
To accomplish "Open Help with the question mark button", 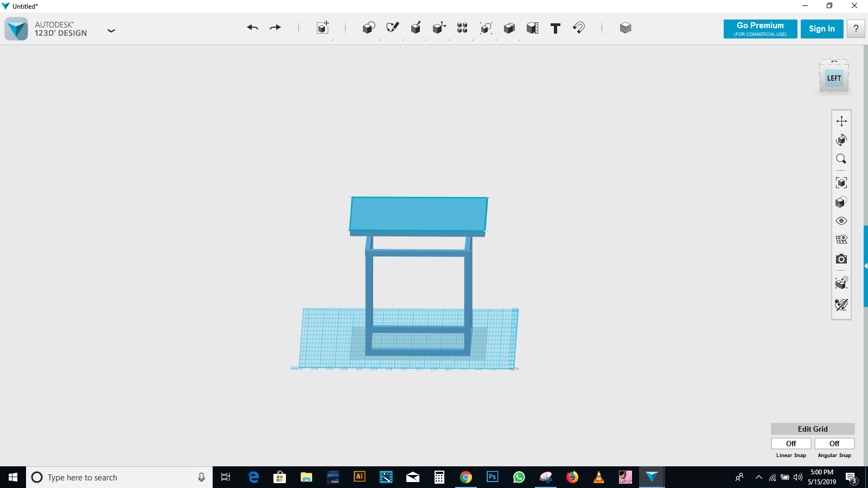I will click(856, 29).
